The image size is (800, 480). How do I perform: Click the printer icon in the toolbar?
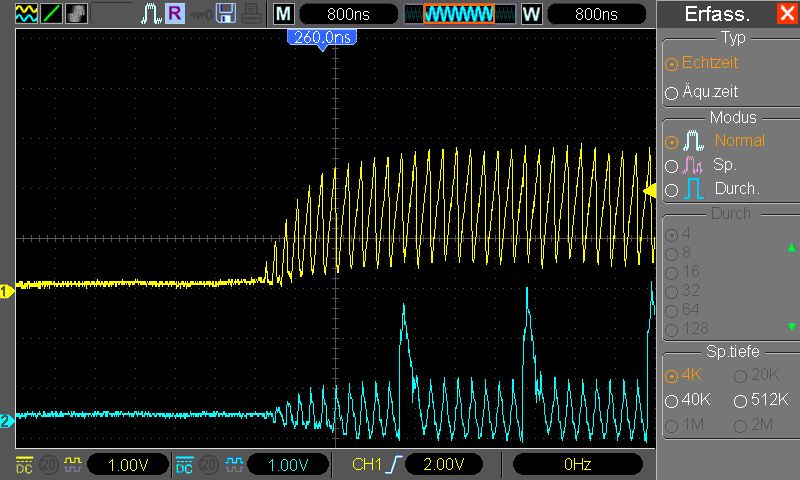[x=253, y=14]
